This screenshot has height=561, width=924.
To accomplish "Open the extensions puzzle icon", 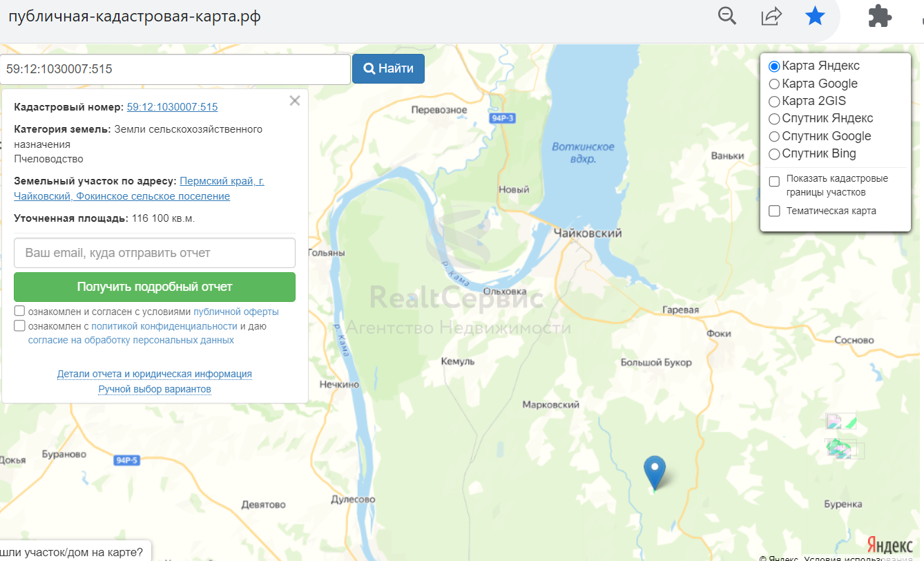I will (x=880, y=16).
